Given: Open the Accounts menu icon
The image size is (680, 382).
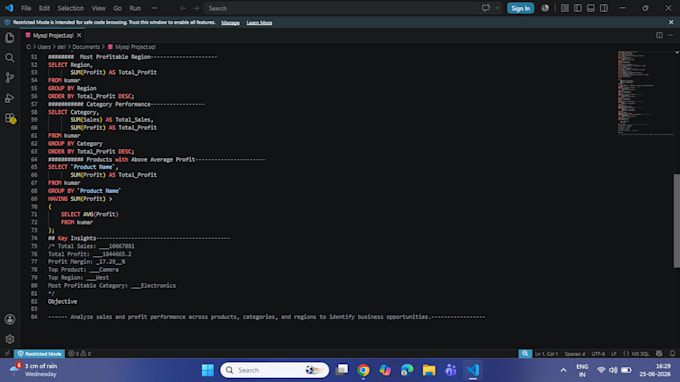Looking at the screenshot, I should pyautogui.click(x=10, y=320).
